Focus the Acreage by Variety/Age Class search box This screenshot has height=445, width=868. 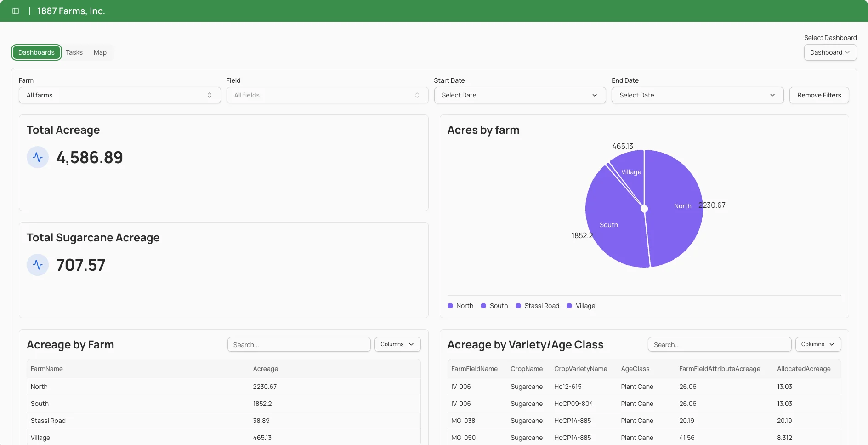720,344
